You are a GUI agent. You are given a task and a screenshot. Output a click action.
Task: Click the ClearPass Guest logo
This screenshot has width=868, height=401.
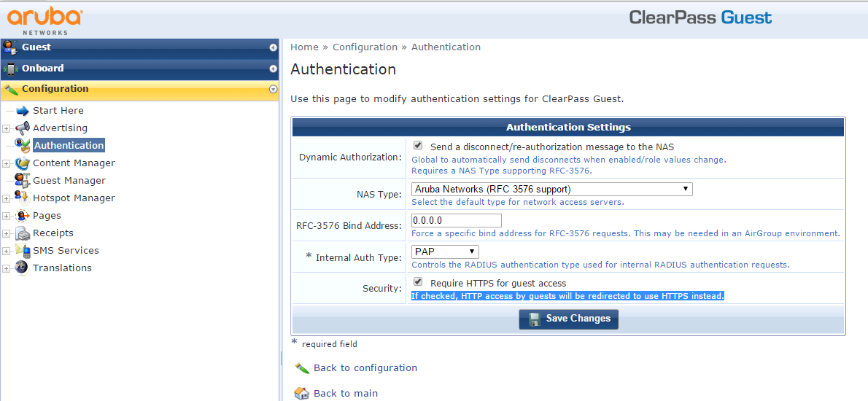tap(700, 17)
